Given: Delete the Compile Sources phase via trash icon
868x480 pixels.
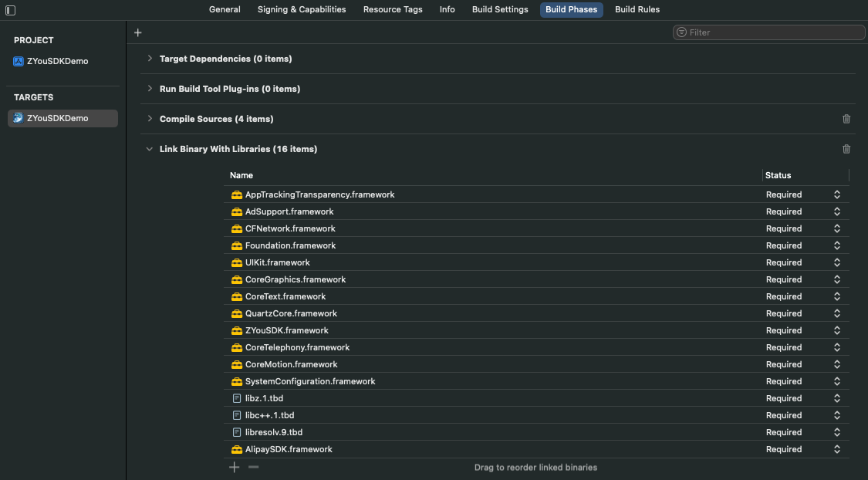Looking at the screenshot, I should [846, 119].
